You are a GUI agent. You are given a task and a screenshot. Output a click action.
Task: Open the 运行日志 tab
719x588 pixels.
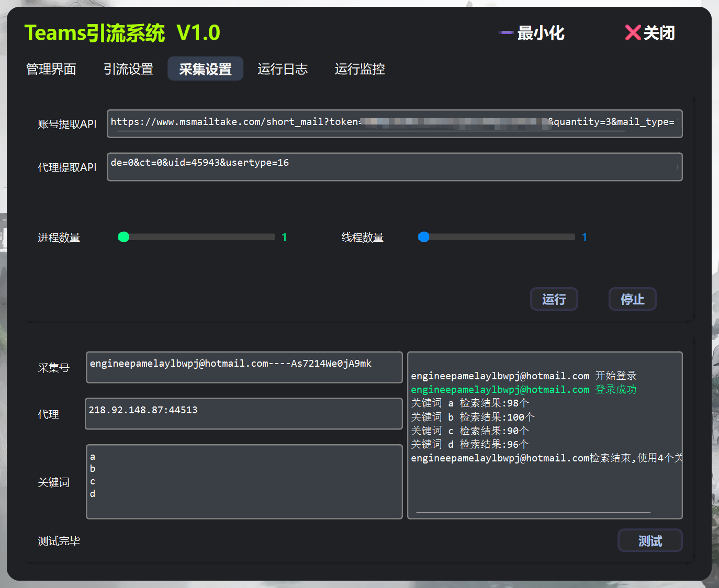tap(283, 69)
